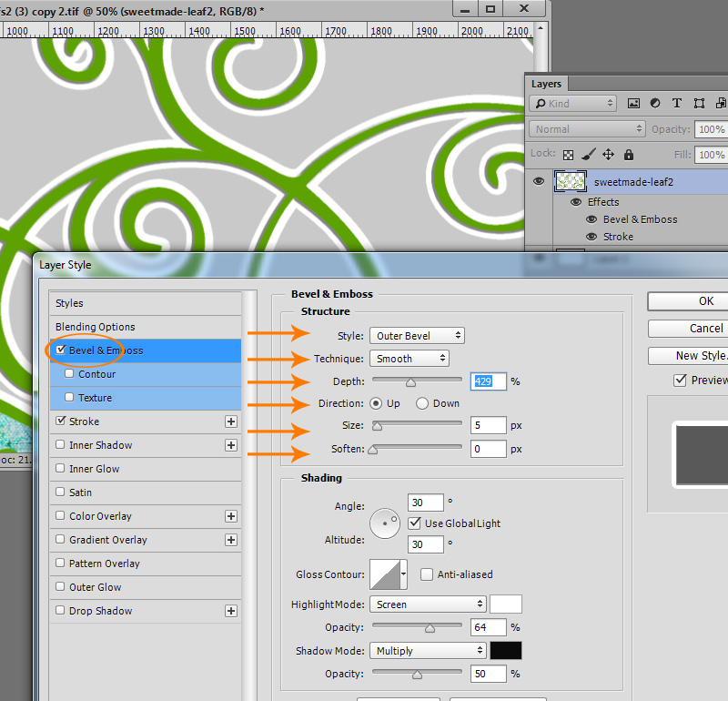Add another Stroke effect with plus icon
Screen dimensions: 728x701
pos(231,422)
